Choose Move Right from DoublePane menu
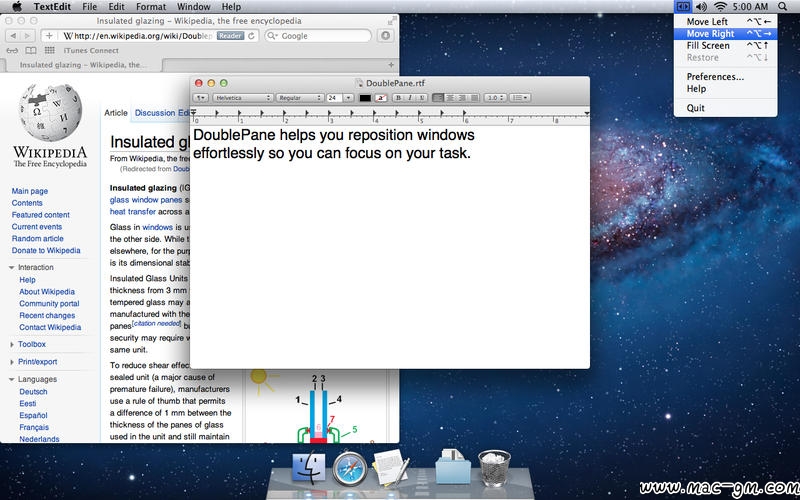The image size is (800, 500). click(725, 34)
